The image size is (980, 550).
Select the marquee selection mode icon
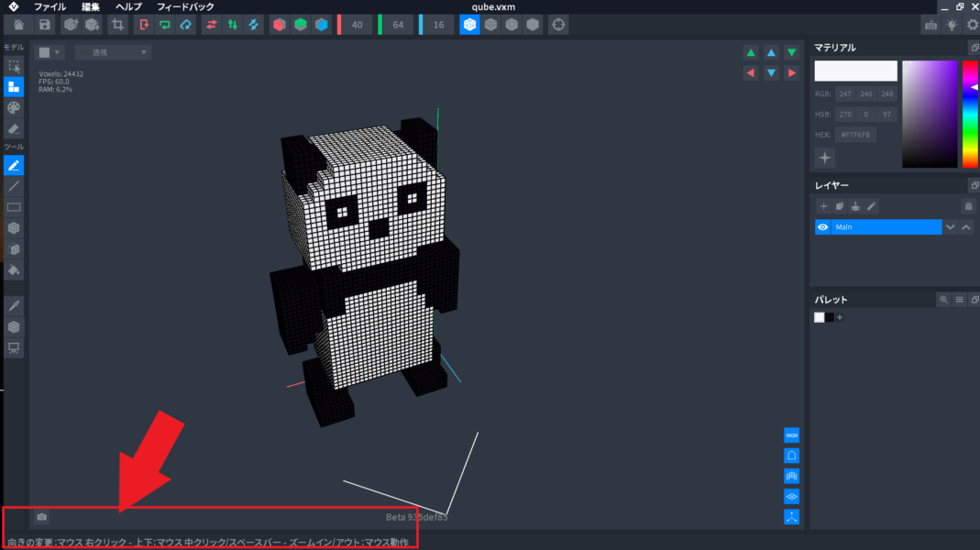(14, 66)
